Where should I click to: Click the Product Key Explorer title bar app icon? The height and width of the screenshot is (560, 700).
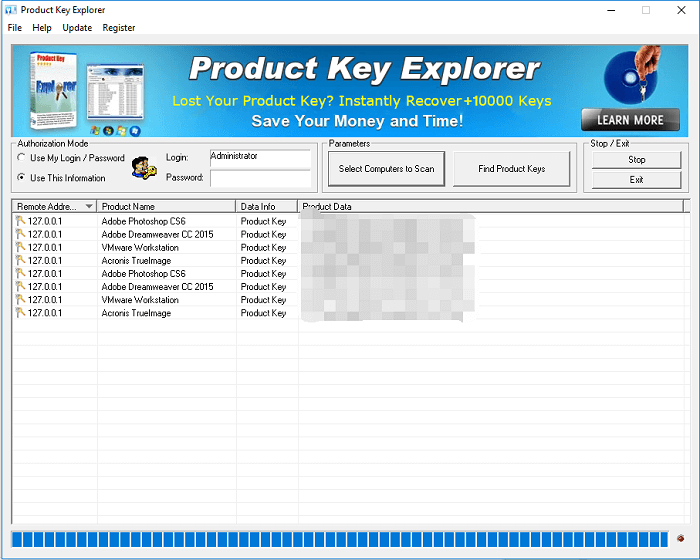click(x=11, y=10)
